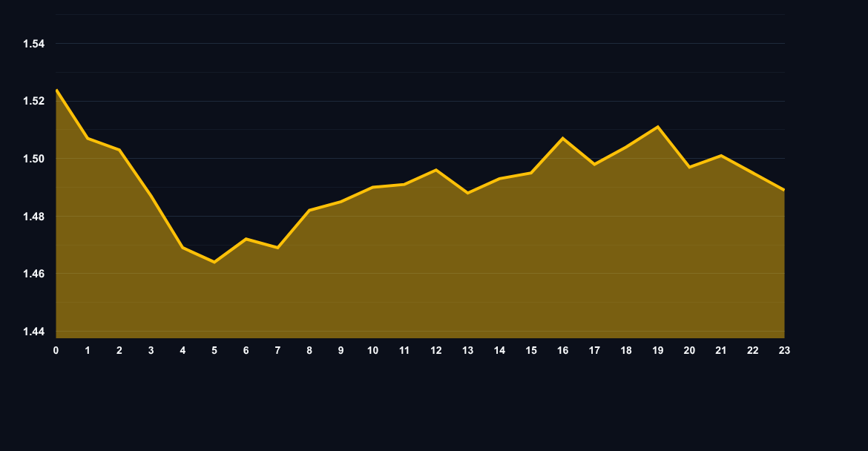Click the 1.52 y-axis label

tap(35, 101)
